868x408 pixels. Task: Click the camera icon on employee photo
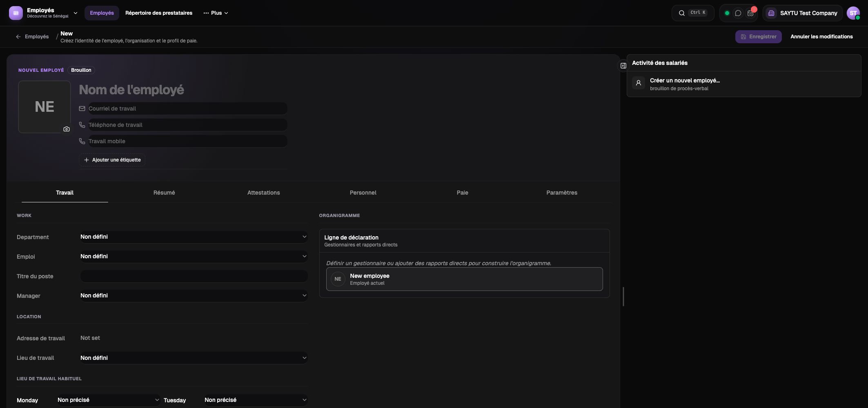point(67,129)
